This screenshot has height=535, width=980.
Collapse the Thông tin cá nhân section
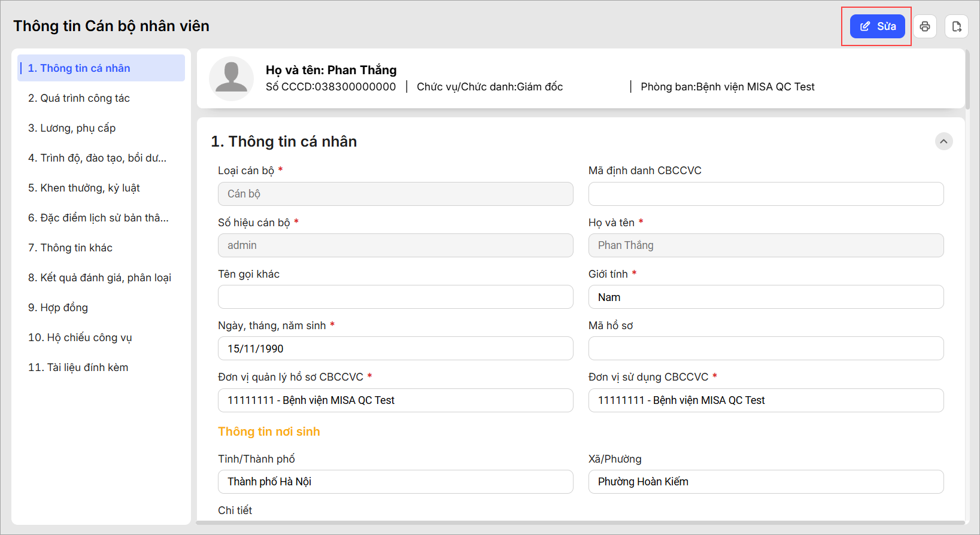click(943, 141)
